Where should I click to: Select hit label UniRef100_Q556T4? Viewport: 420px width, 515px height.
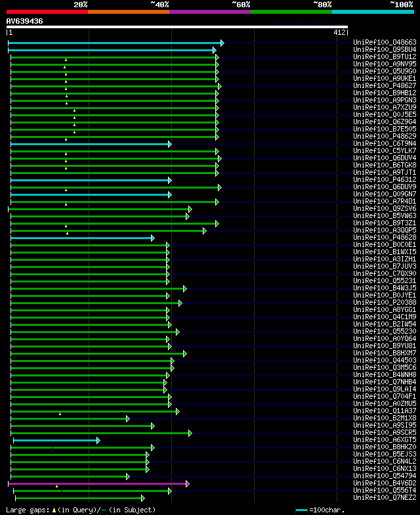385,490
